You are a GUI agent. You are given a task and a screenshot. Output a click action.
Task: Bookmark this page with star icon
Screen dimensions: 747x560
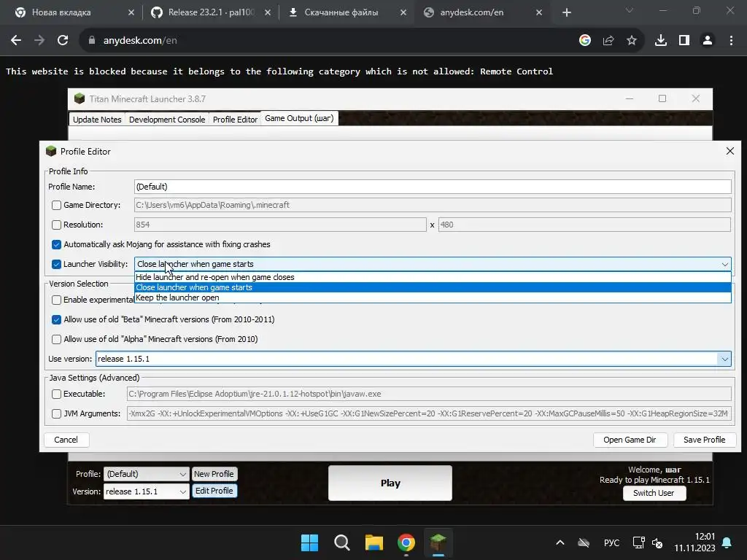(x=632, y=41)
